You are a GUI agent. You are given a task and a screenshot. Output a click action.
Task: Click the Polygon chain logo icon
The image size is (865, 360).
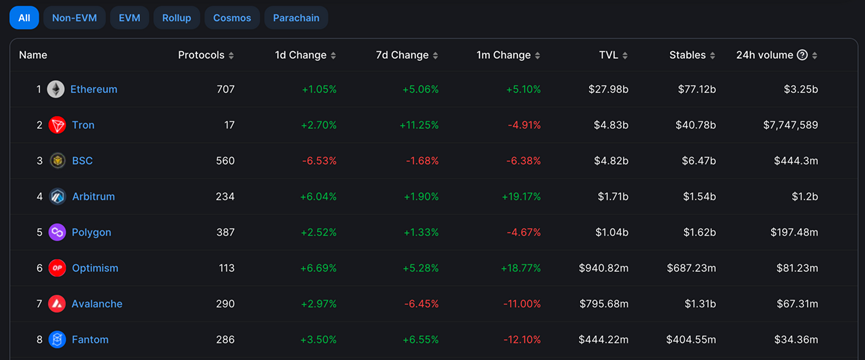pyautogui.click(x=57, y=233)
